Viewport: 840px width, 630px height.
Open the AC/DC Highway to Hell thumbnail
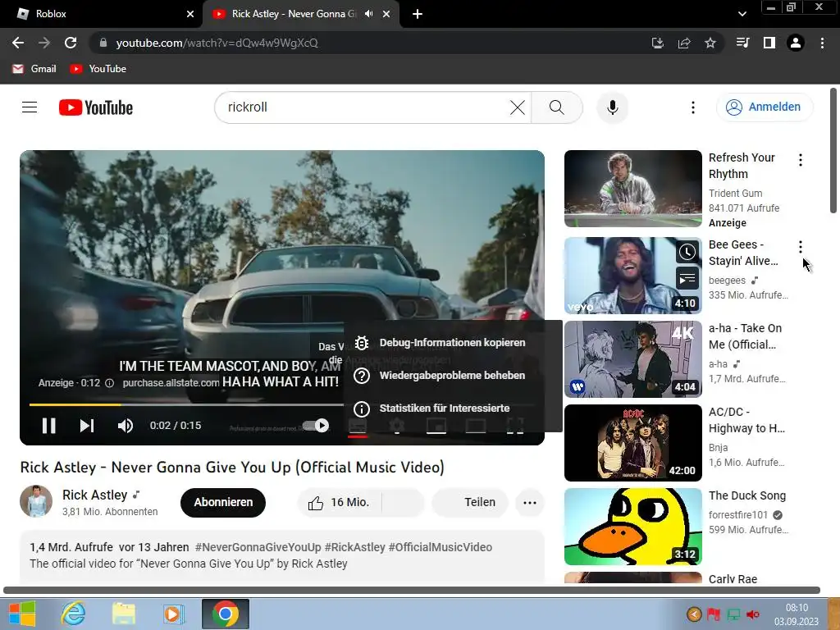pyautogui.click(x=632, y=442)
